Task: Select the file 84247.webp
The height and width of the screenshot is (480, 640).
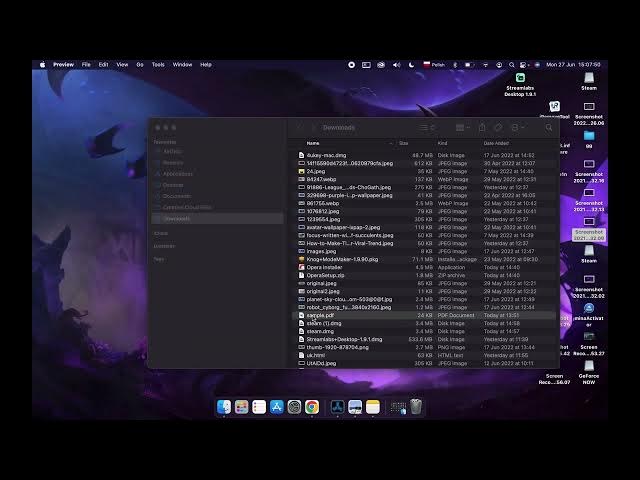Action: pyautogui.click(x=424, y=180)
